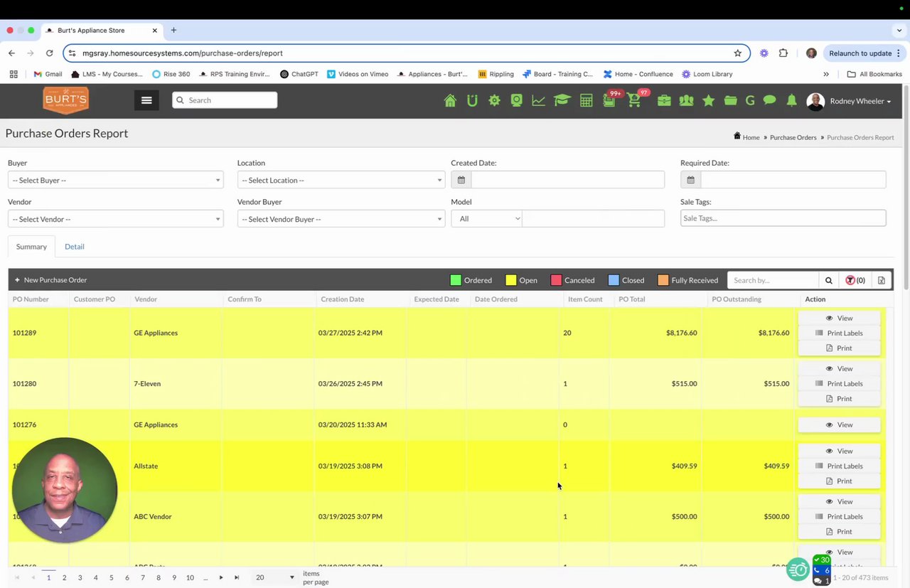The image size is (910, 588).
Task: Toggle the Fully Received orange status filter
Action: coord(688,280)
